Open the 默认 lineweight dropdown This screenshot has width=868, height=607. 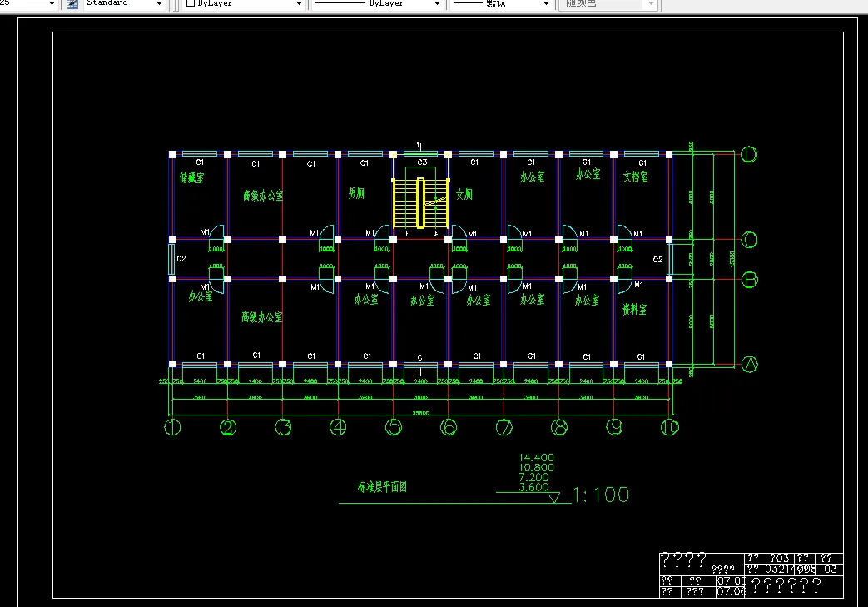(x=501, y=4)
